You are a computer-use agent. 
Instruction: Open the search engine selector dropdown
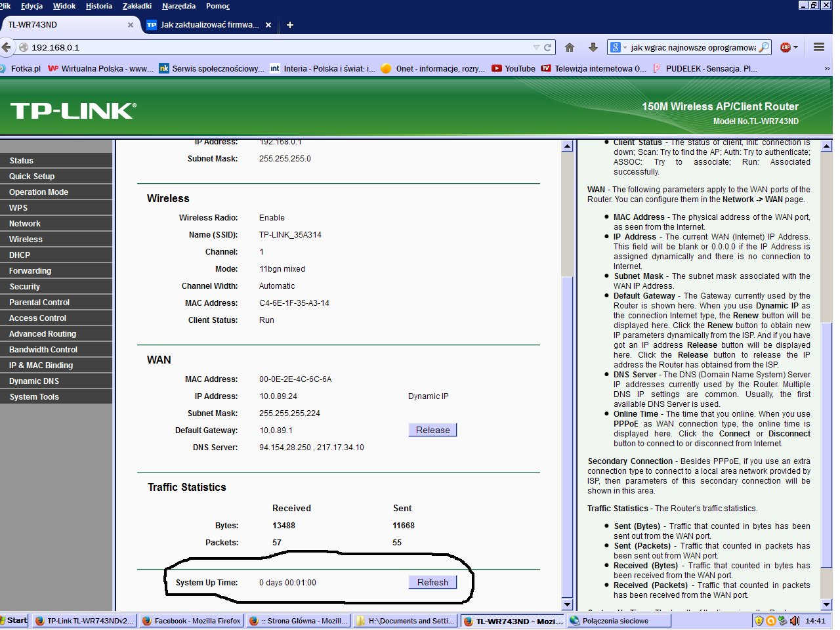[x=618, y=47]
